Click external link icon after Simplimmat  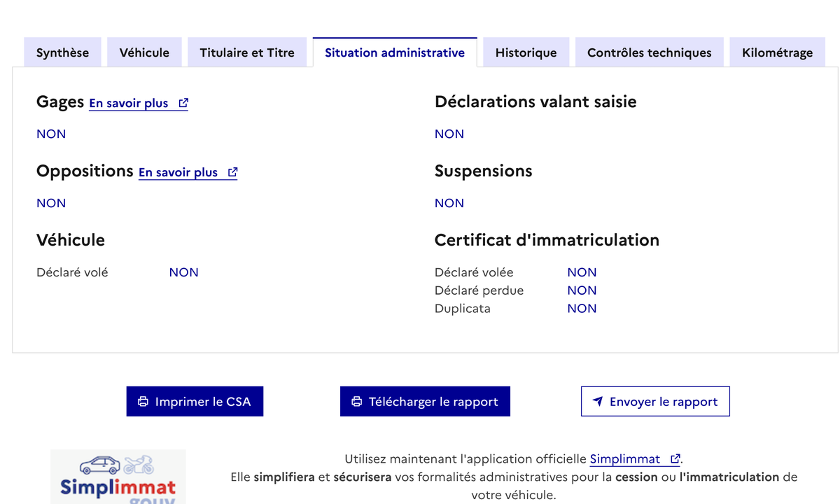675,459
